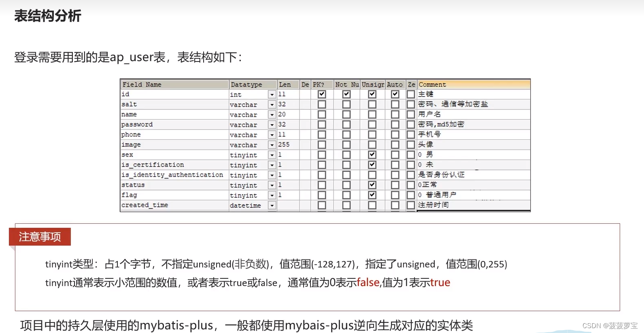Toggle Auto increment checkbox for created_time row
The image size is (644, 333).
pos(395,205)
